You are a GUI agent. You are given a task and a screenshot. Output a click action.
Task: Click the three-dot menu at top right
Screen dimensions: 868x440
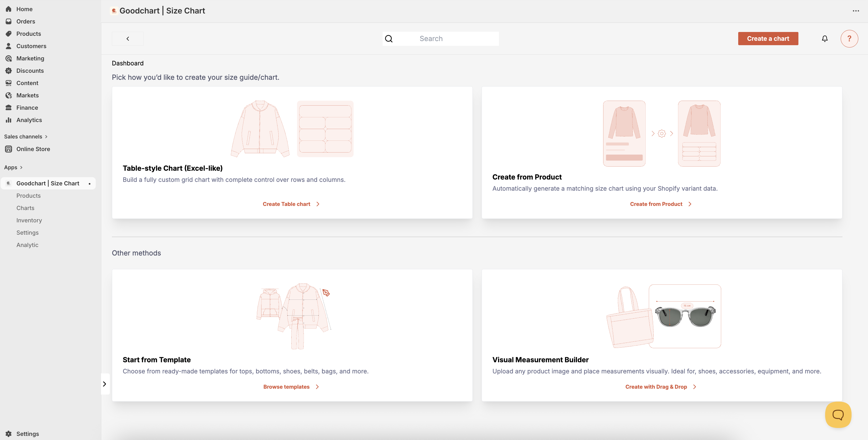click(x=856, y=11)
